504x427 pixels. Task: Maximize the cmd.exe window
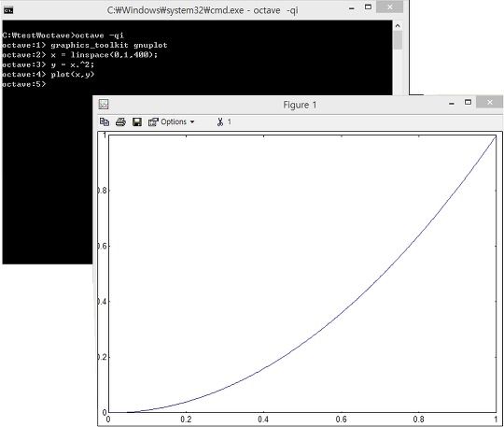pyautogui.click(x=368, y=7)
